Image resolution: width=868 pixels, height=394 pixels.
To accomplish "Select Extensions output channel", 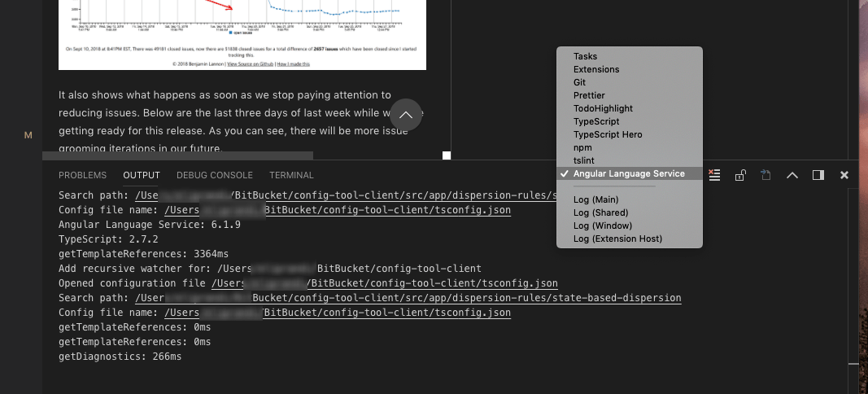I will pyautogui.click(x=630, y=69).
